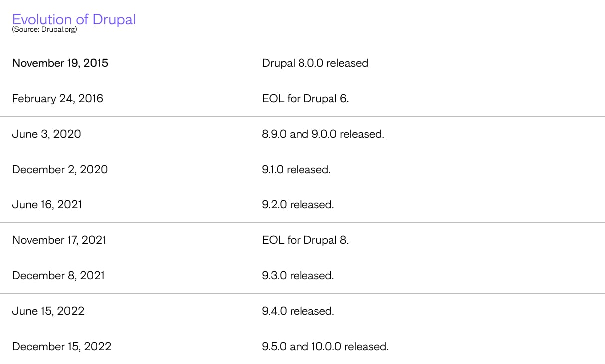Click '9.2.0 released.' entry
The height and width of the screenshot is (364, 605).
click(298, 205)
